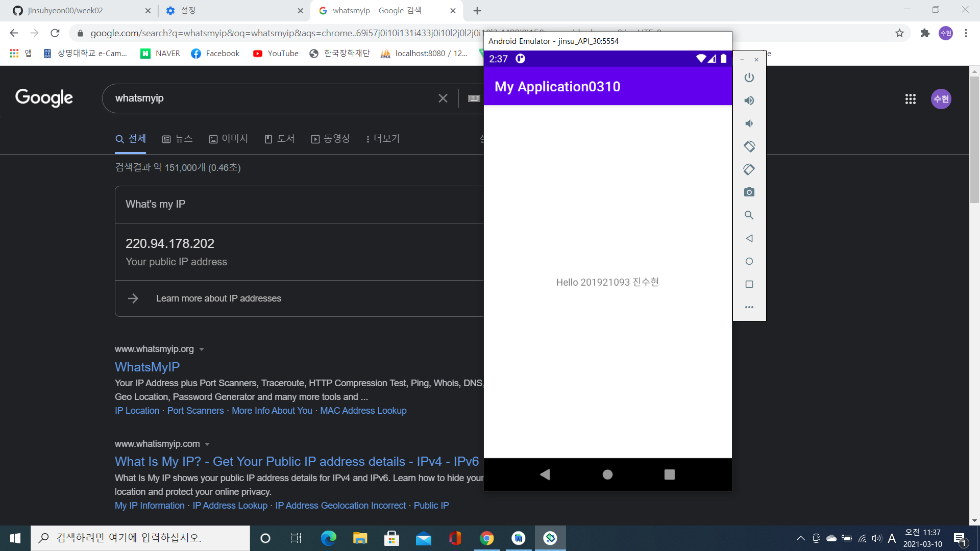The image size is (980, 551).
Task: Open extended controls with the ellipsis icon
Action: point(749,307)
